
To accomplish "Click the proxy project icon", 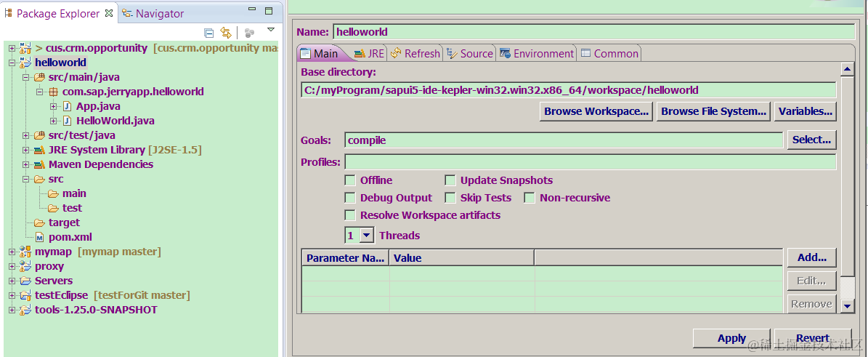I will [x=25, y=266].
